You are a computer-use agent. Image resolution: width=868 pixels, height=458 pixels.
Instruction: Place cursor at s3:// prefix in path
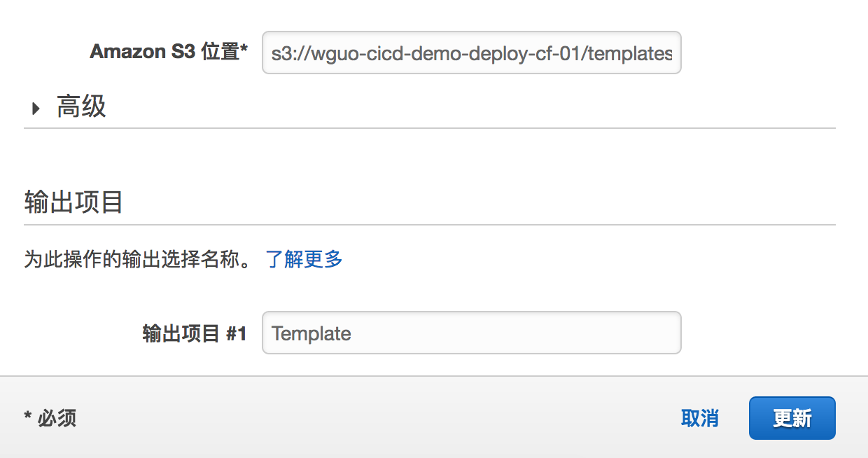pos(286,54)
